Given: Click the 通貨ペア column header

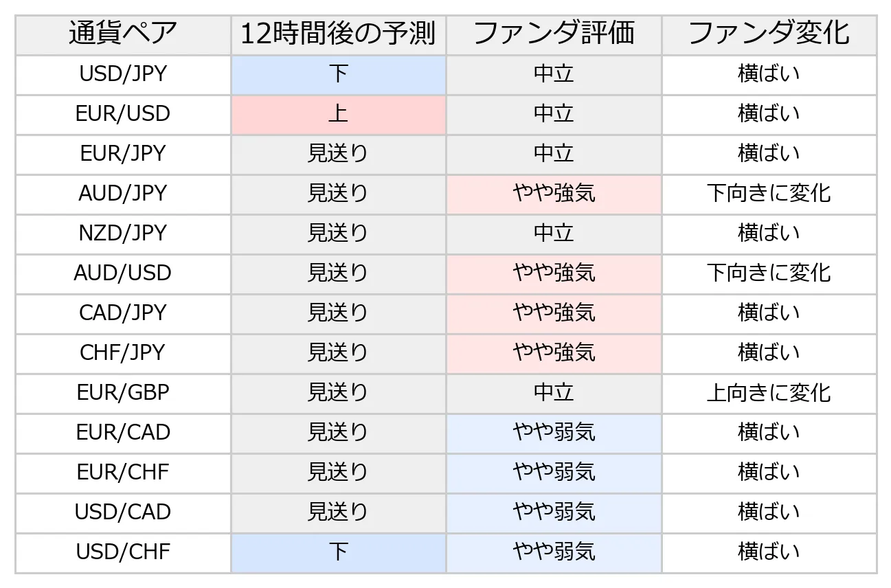Looking at the screenshot, I should click(x=123, y=34).
